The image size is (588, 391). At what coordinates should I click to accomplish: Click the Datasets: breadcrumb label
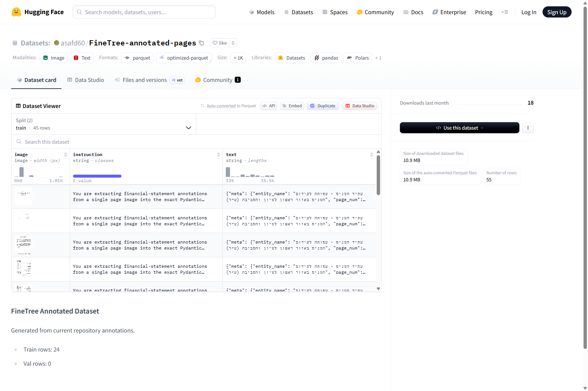(x=35, y=43)
